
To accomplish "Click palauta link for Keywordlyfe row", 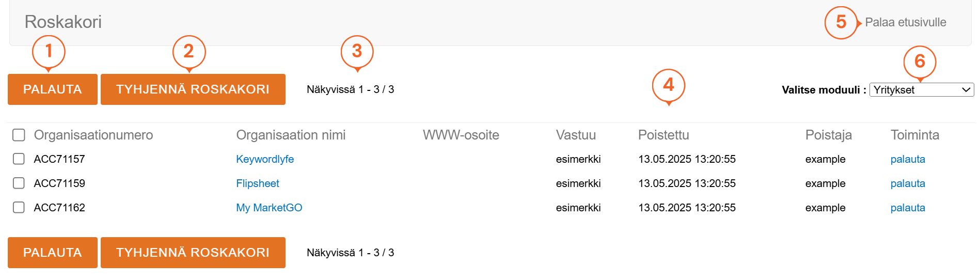I will [x=907, y=159].
